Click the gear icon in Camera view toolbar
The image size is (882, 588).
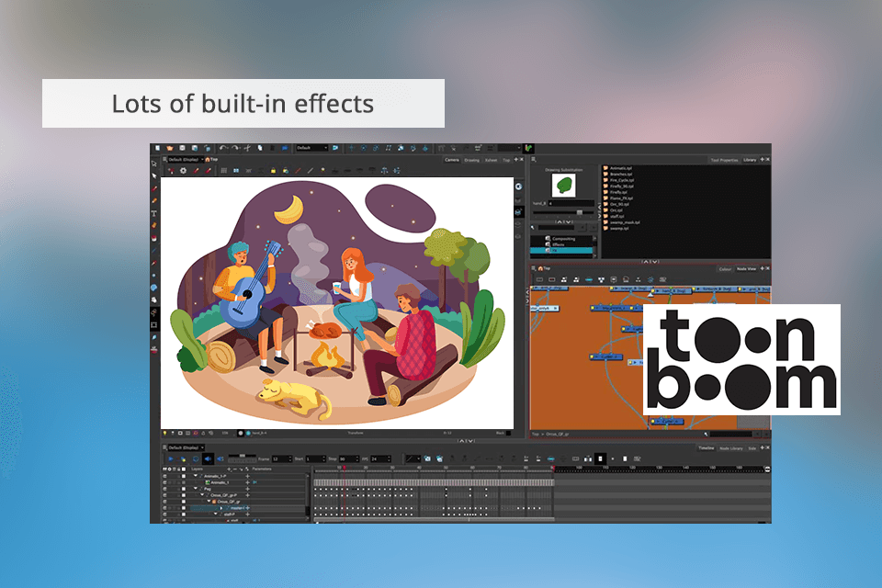[183, 171]
